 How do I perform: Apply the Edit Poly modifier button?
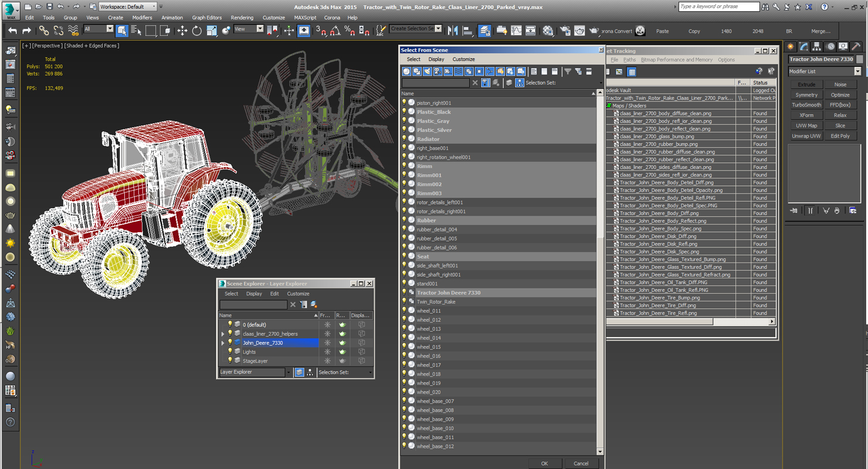coord(840,136)
